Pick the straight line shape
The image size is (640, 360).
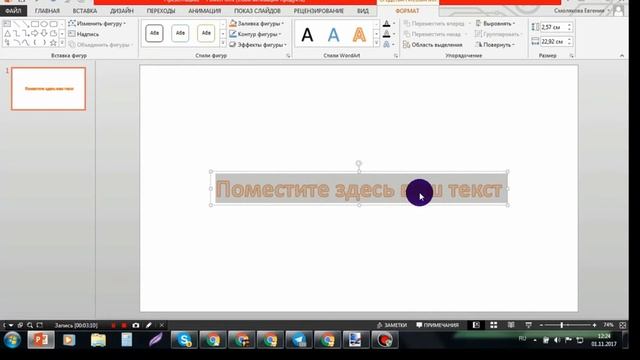17,24
